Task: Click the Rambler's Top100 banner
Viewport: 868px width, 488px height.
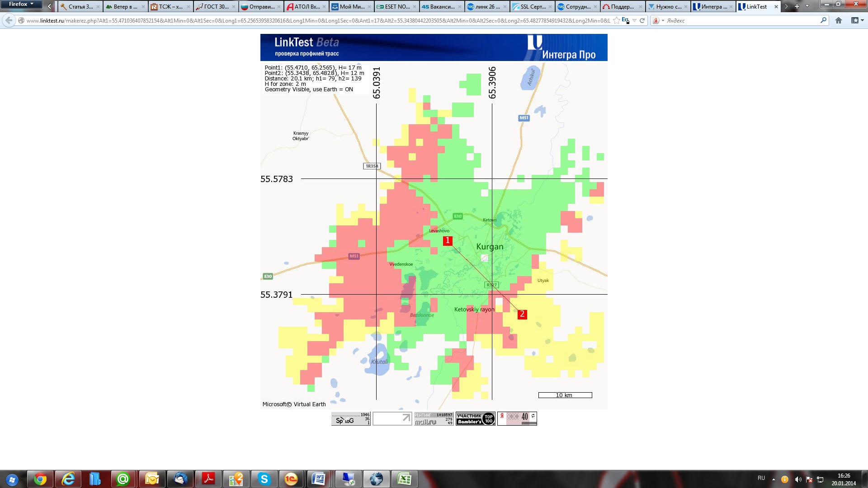Action: coord(475,418)
